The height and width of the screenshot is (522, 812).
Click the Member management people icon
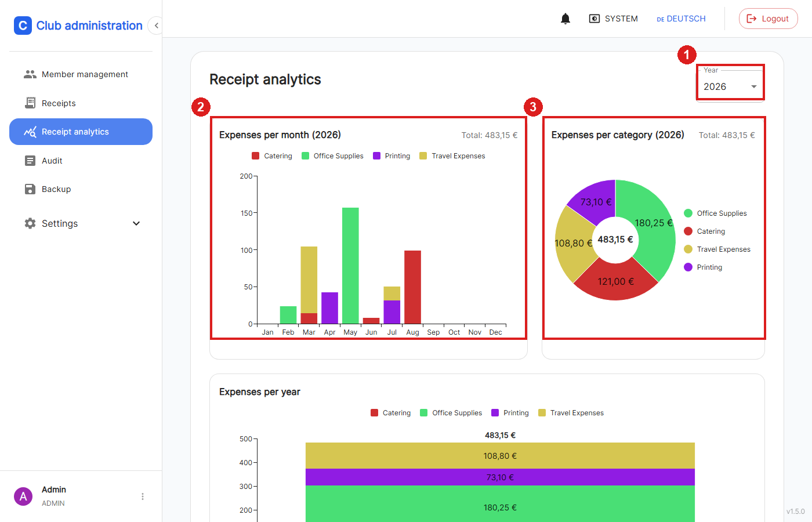point(30,74)
